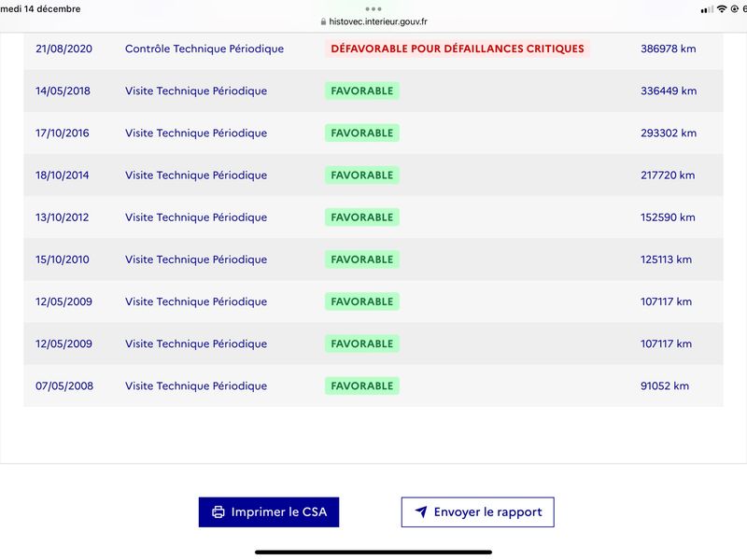
Task: Click the 07/05/2008 Visite Technique Périodique row
Action: coord(373,385)
